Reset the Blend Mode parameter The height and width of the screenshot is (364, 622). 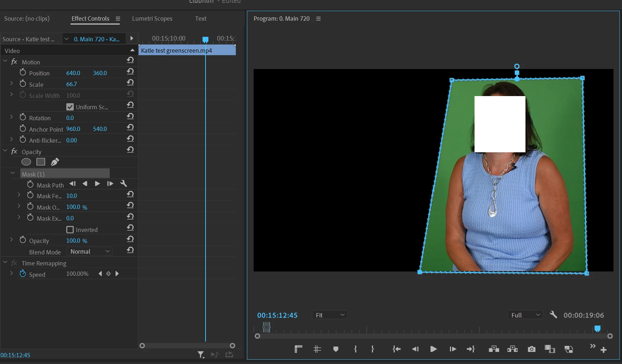(130, 250)
